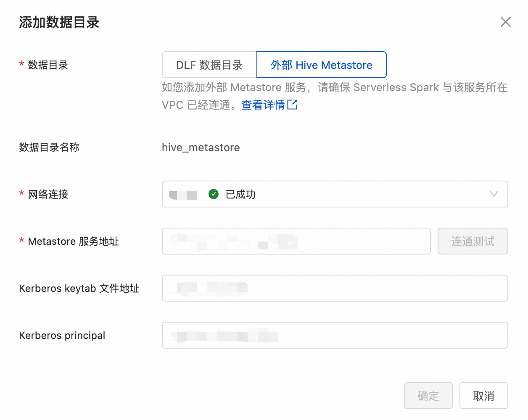This screenshot has width=528, height=420.
Task: Select the 外部 Hive Metastore option
Action: pos(322,65)
